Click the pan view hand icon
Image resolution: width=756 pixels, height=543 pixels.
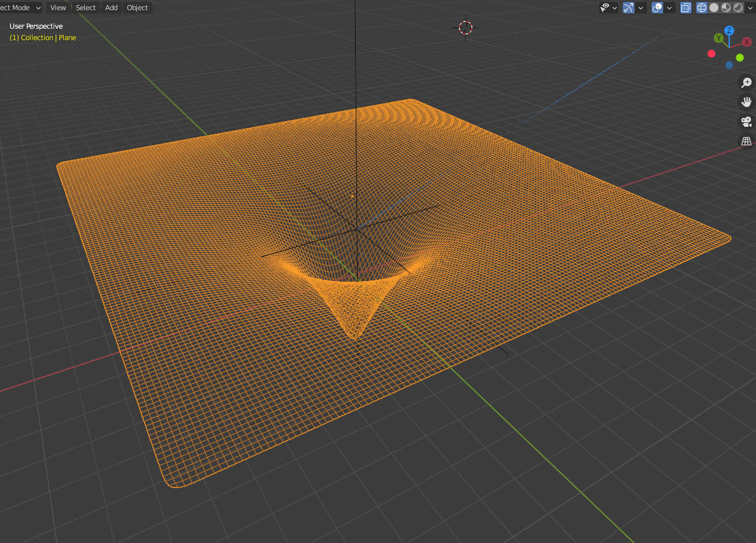746,102
